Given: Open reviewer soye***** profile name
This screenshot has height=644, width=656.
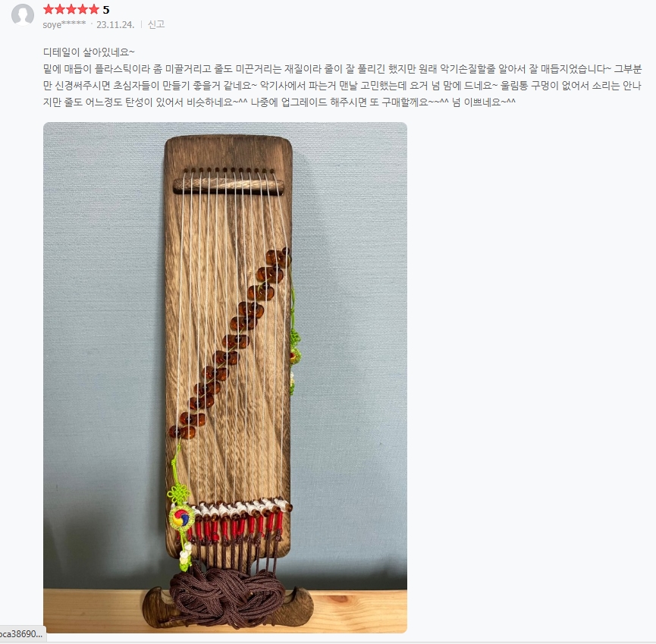Looking at the screenshot, I should (64, 24).
